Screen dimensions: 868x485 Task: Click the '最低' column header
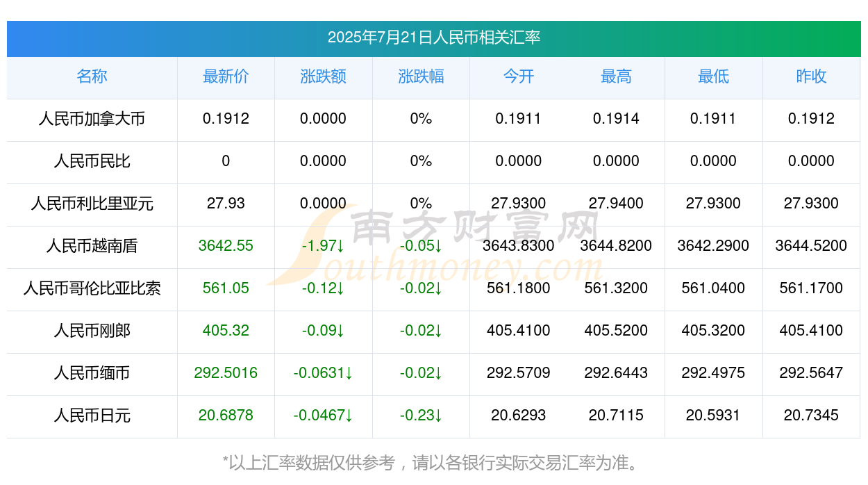(713, 76)
